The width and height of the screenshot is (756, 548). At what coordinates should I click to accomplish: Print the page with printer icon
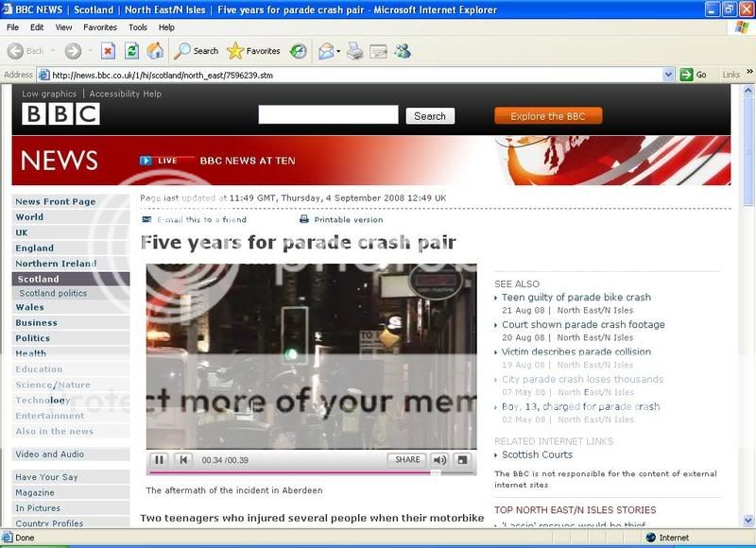pos(355,51)
